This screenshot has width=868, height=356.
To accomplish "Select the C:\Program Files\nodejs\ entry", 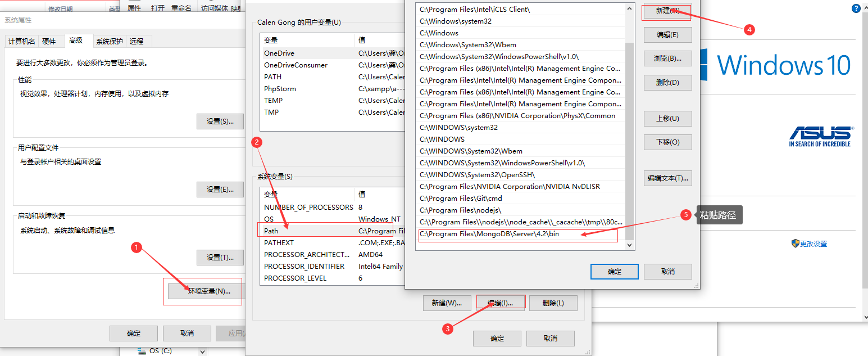I will click(521, 210).
